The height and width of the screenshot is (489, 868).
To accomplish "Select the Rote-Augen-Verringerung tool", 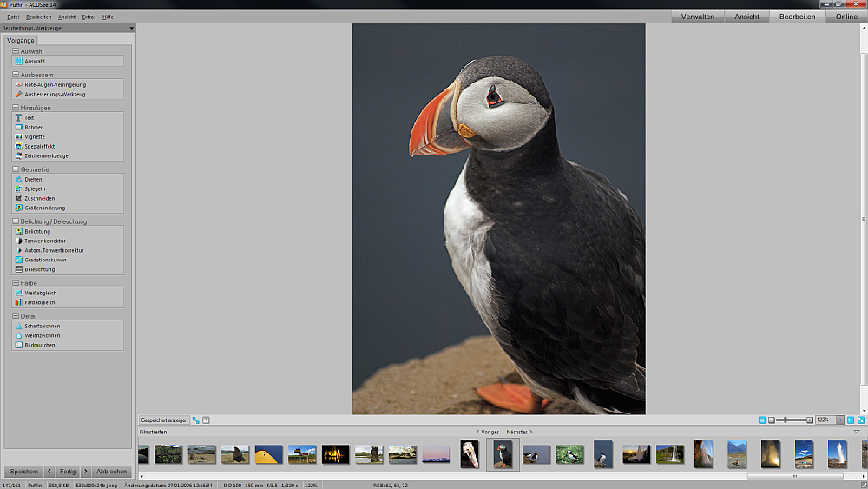I will [54, 84].
